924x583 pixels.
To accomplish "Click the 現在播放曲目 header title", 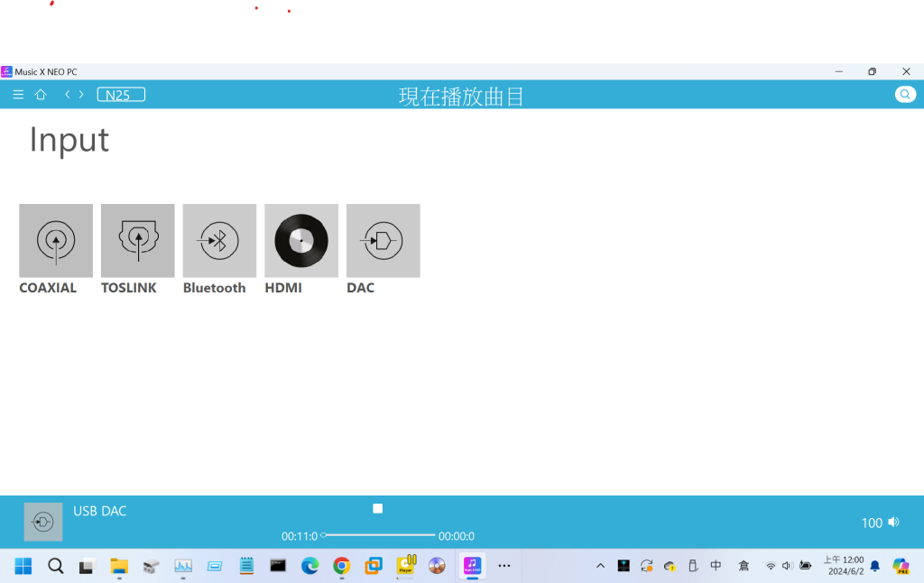I will point(461,96).
